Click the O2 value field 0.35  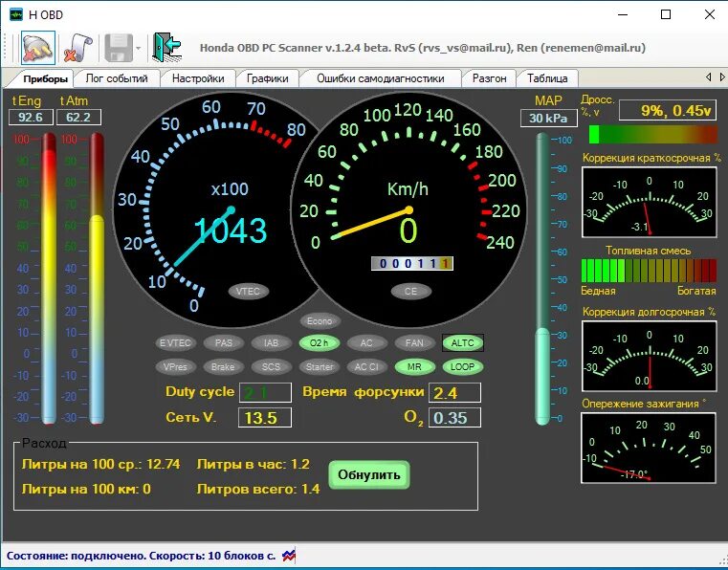(454, 417)
